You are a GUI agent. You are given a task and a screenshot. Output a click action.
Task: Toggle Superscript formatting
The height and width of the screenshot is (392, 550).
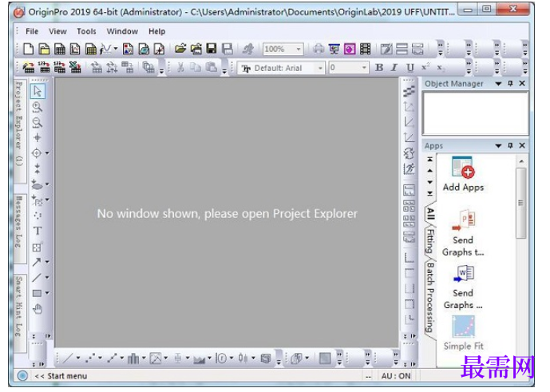click(x=425, y=67)
